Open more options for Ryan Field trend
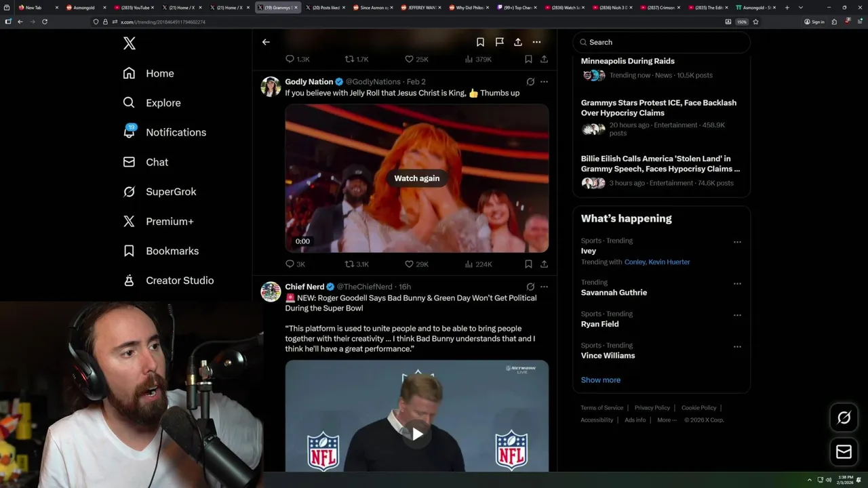Screen dimensions: 868x488 pos(737,315)
